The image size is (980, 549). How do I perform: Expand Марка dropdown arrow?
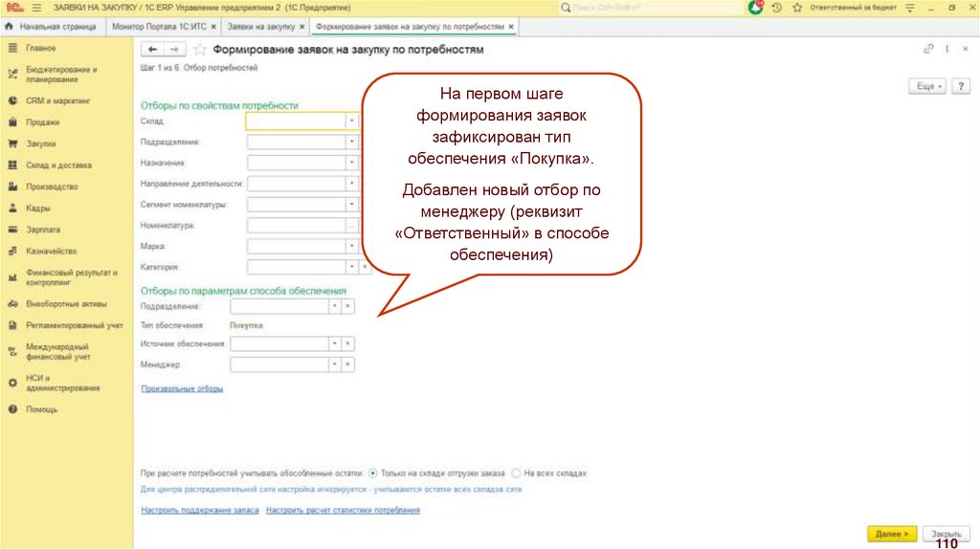tap(352, 246)
